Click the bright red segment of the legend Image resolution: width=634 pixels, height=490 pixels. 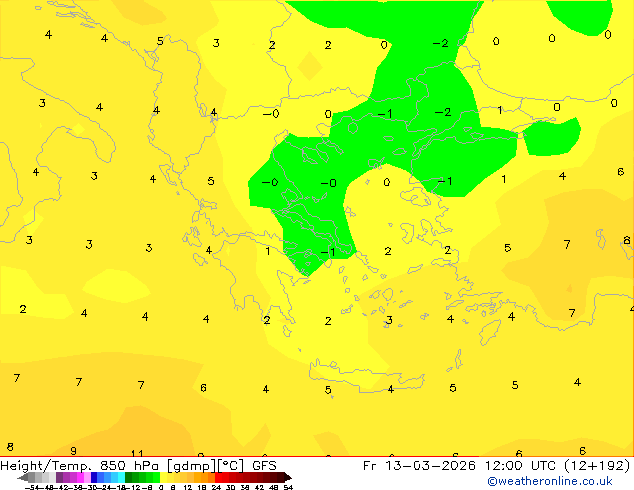pos(218,477)
